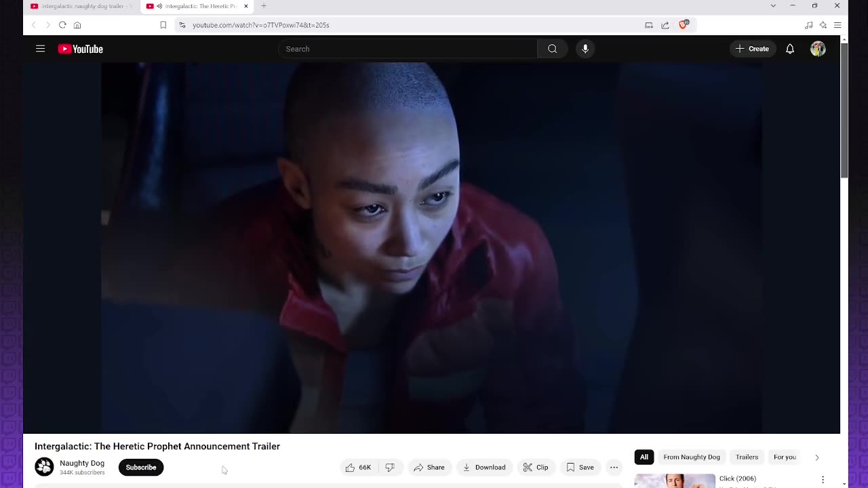Share this page from address bar

pos(665,25)
